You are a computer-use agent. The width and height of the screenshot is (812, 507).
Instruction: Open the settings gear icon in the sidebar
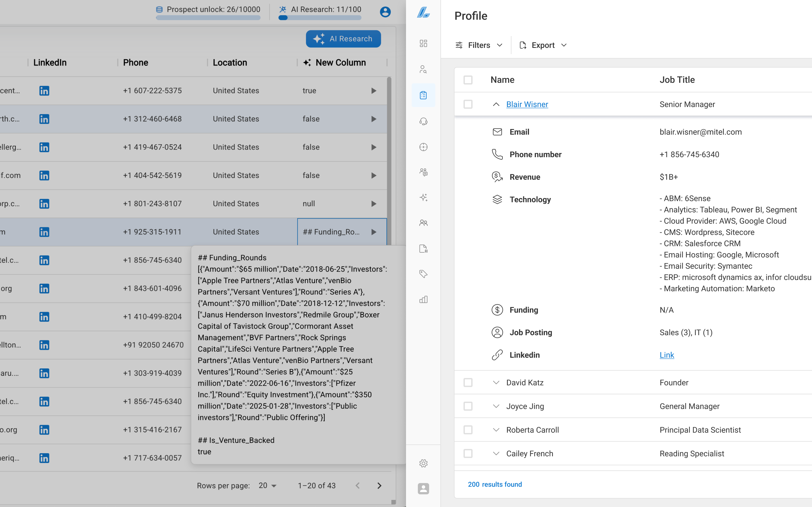point(423,463)
